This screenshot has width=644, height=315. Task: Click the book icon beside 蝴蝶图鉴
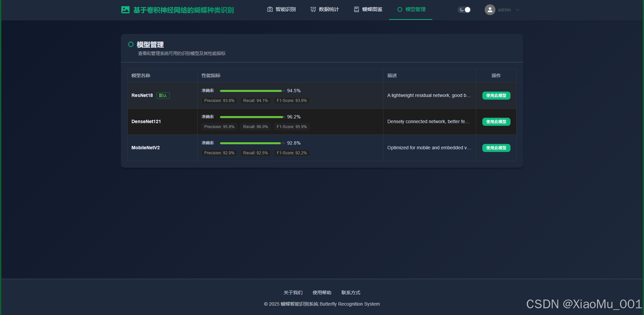[357, 9]
